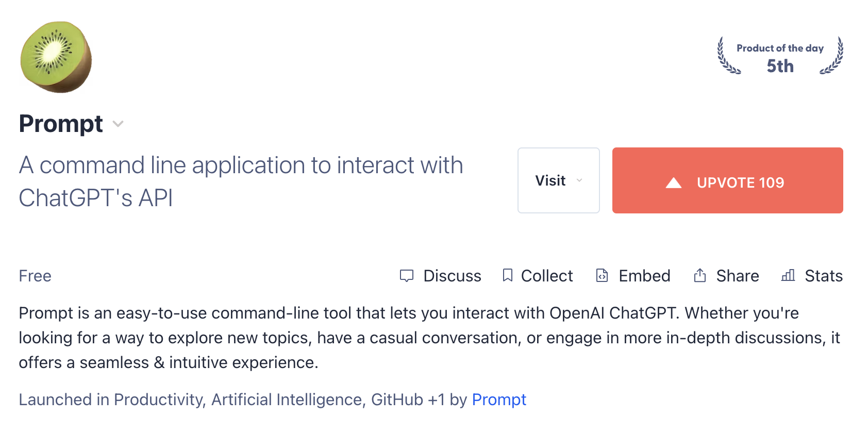This screenshot has width=868, height=433.
Task: Click the upvote triangle icon
Action: (x=673, y=182)
